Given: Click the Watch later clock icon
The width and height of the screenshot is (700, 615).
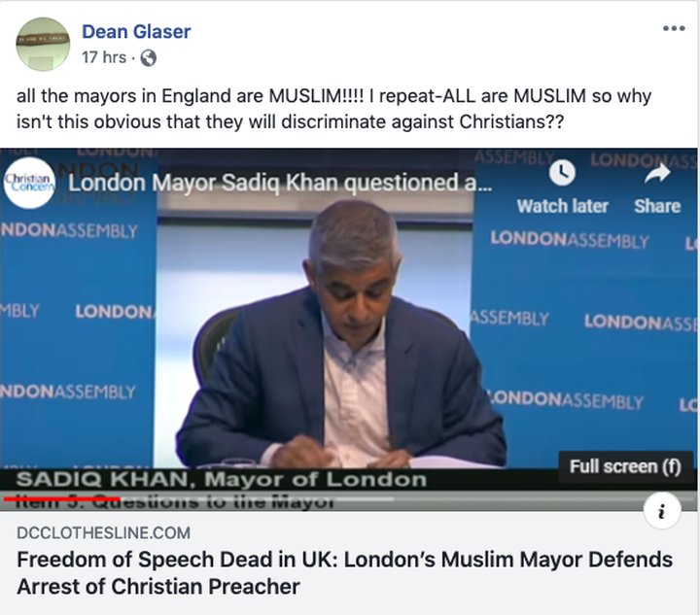Looking at the screenshot, I should pyautogui.click(x=562, y=173).
